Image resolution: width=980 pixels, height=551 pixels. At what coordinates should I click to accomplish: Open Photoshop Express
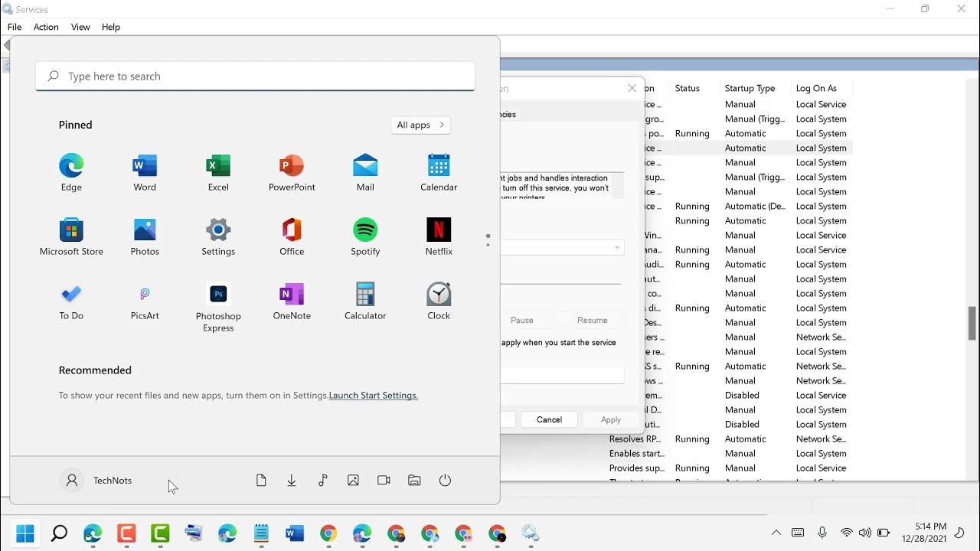[x=218, y=307]
